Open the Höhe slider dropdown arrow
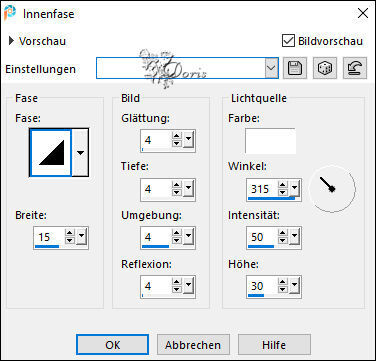This screenshot has height=361, width=376. [295, 286]
